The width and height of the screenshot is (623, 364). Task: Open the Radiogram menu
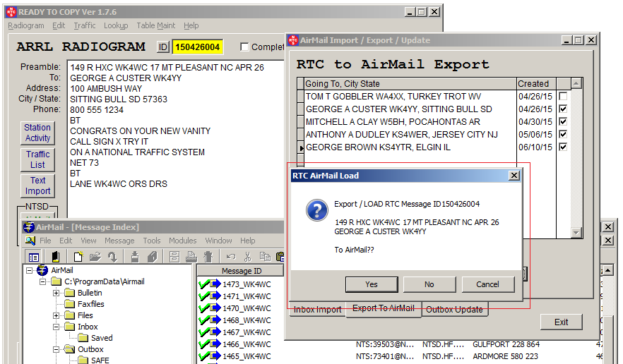tap(26, 25)
